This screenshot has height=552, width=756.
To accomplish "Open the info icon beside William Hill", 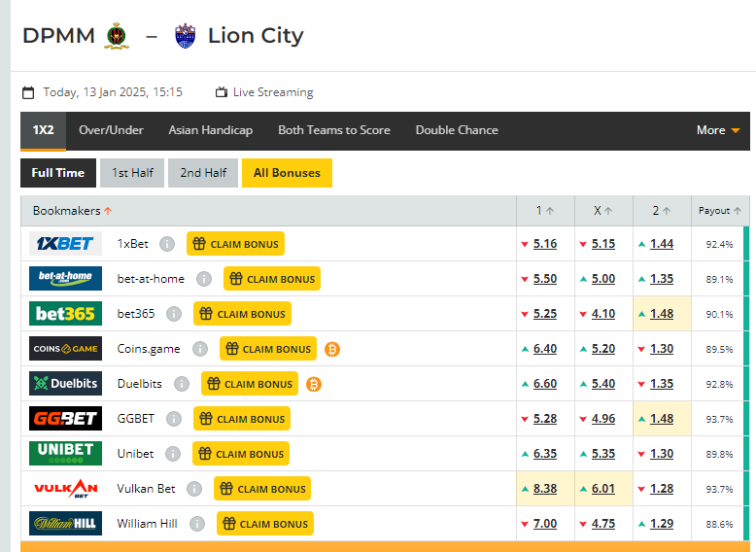I will pos(196,524).
